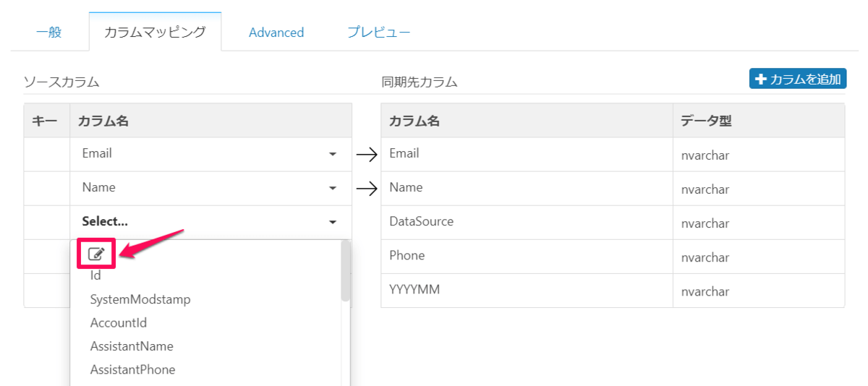Viewport: 868px width, 386px height.
Task: Select AssistantPhone in the column list
Action: pyautogui.click(x=132, y=369)
